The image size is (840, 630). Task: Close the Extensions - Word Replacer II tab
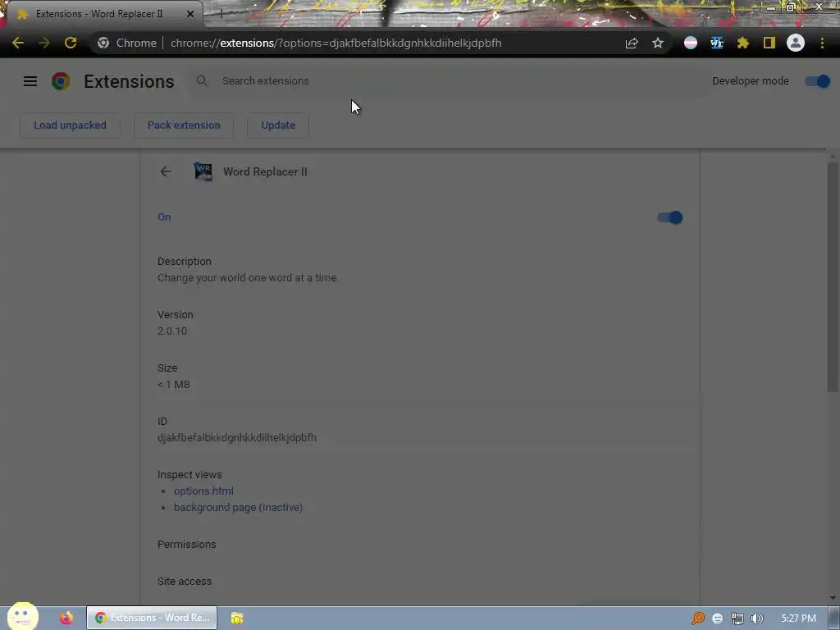(x=190, y=14)
